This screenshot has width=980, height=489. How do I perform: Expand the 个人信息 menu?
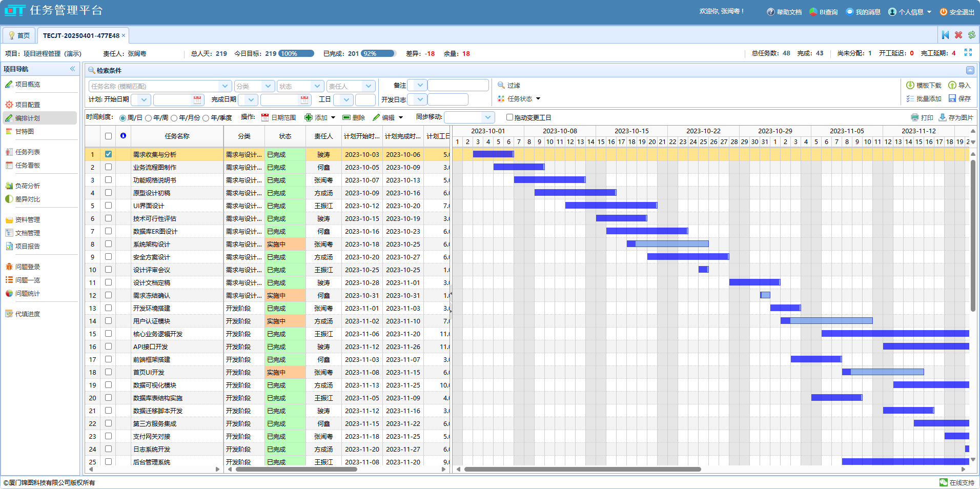[x=910, y=12]
